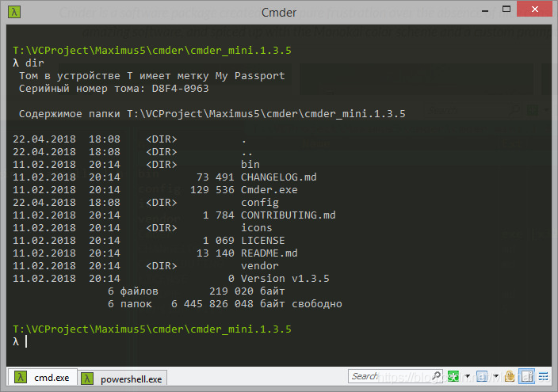This screenshot has height=392, width=558.
Task: Open the new console dropdown arrow
Action: point(468,376)
